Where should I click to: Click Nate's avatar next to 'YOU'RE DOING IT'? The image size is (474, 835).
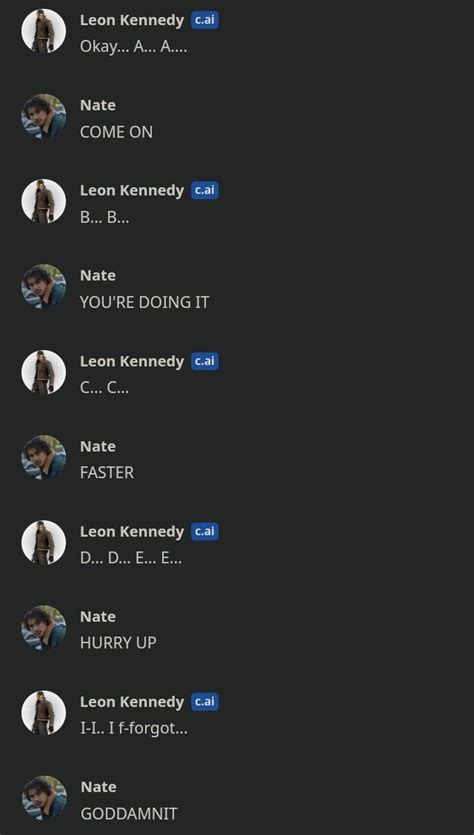pos(44,286)
